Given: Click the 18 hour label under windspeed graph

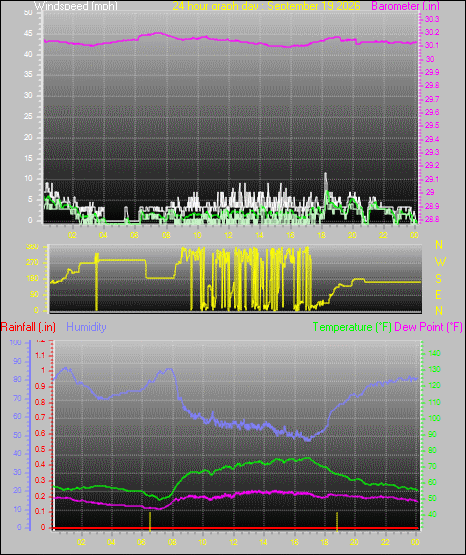Looking at the screenshot, I should 321,235.
